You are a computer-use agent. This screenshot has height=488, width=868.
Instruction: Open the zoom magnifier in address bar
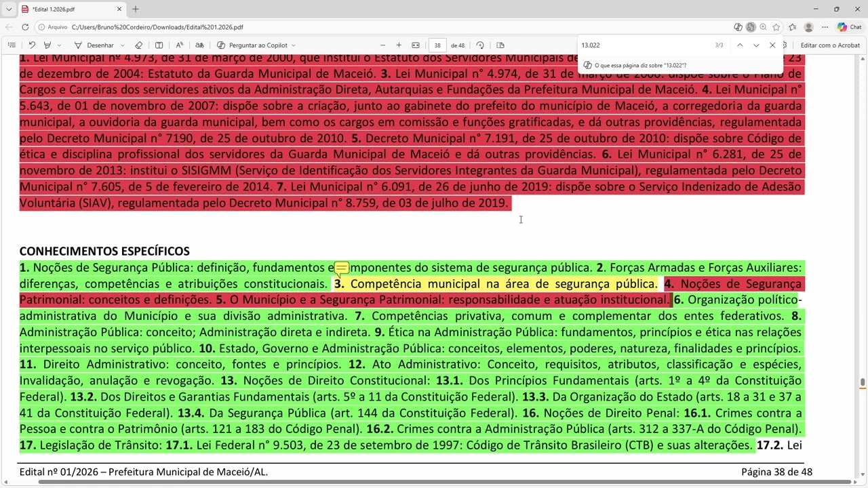click(764, 27)
